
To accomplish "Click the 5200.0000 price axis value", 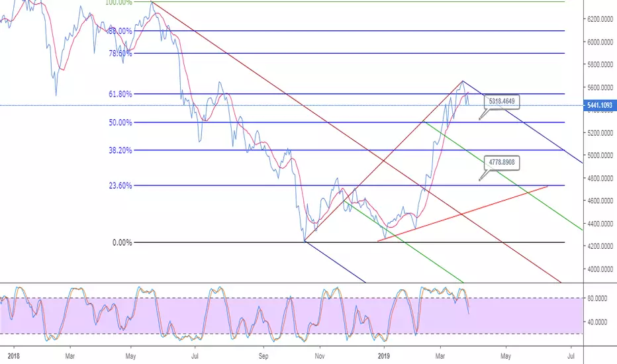I will [600, 133].
